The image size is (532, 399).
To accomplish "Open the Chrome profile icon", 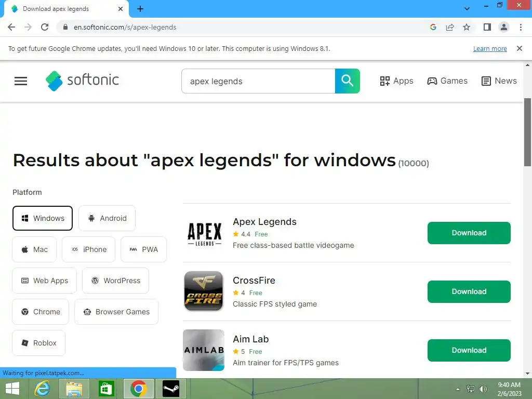I will [504, 27].
